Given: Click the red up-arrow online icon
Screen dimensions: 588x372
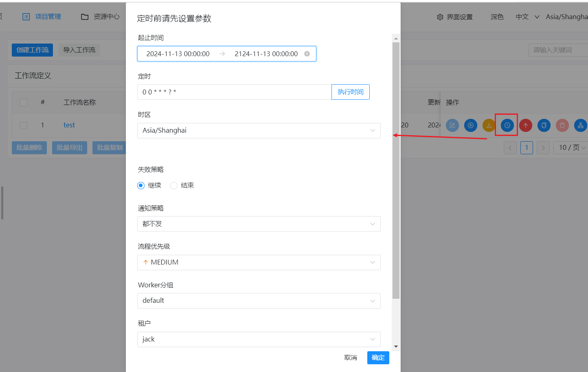Looking at the screenshot, I should click(x=526, y=125).
